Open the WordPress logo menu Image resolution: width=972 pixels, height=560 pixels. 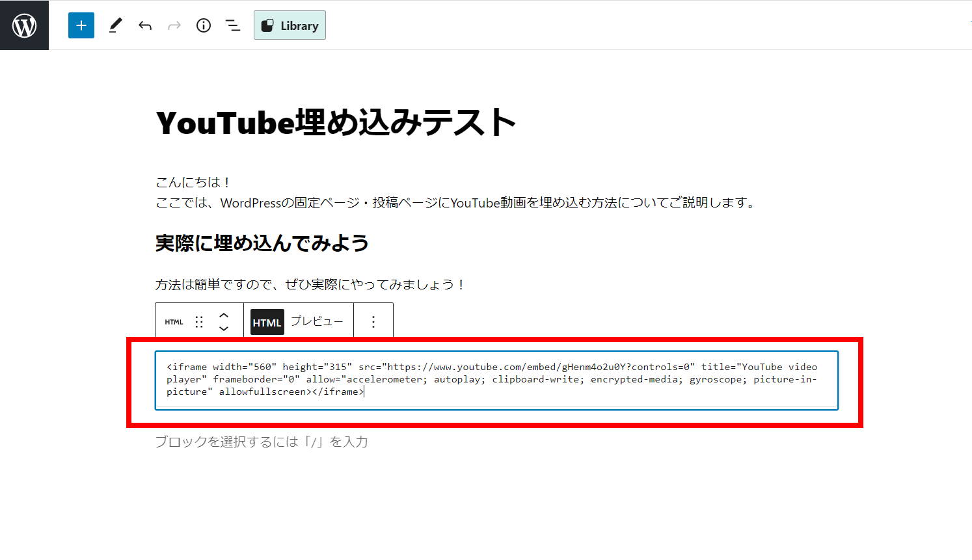tap(24, 25)
